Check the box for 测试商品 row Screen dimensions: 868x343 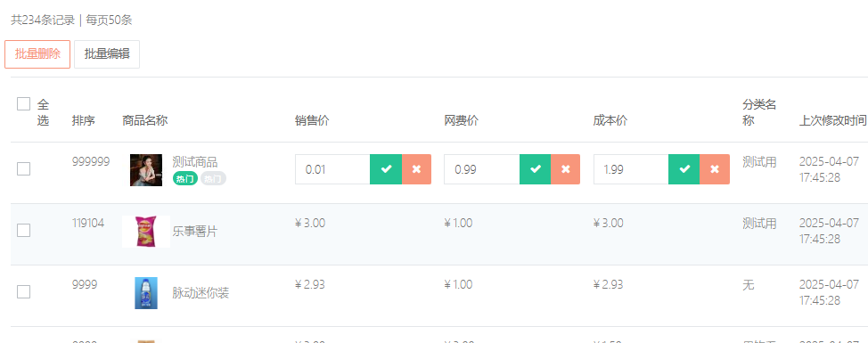[23, 168]
